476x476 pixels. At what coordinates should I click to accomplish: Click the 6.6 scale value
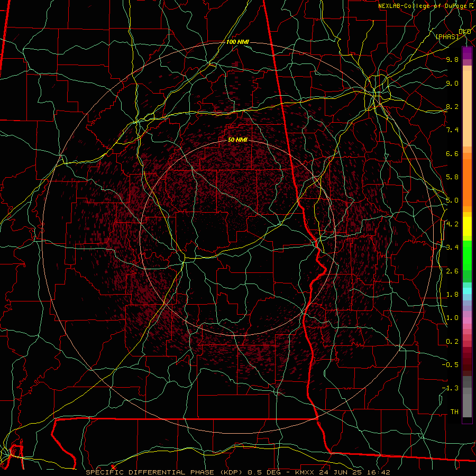[452, 153]
